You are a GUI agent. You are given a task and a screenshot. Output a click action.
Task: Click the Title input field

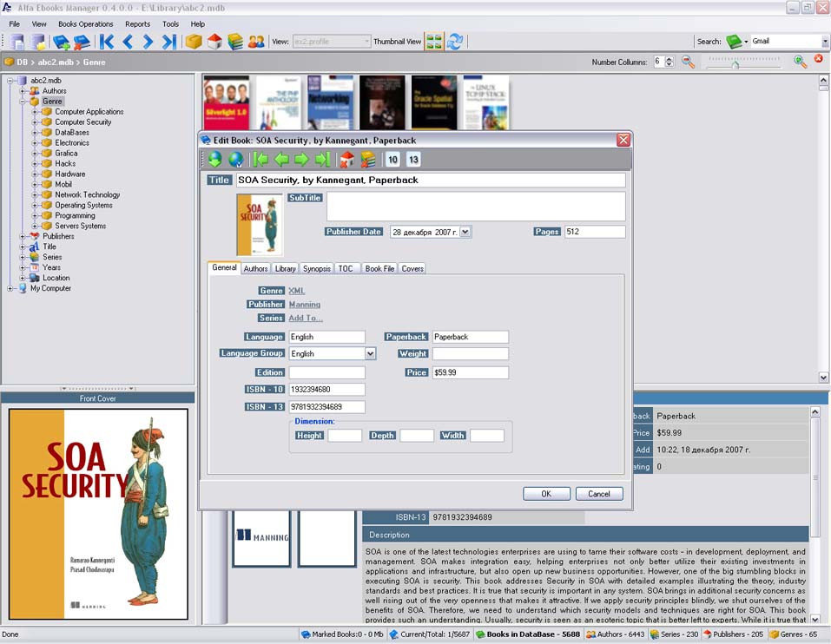(x=431, y=180)
